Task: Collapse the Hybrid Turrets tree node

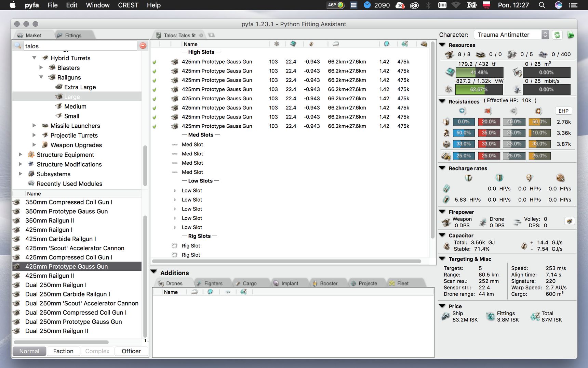Action: click(34, 58)
